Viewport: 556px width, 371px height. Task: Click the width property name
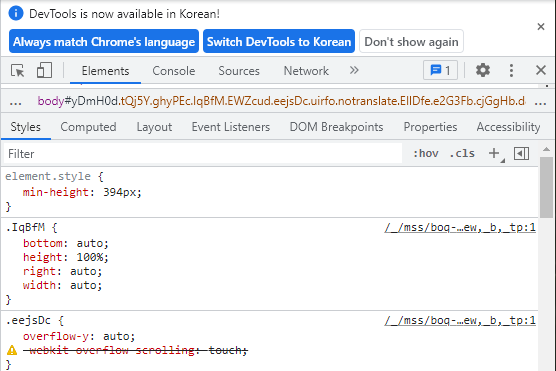(39, 285)
